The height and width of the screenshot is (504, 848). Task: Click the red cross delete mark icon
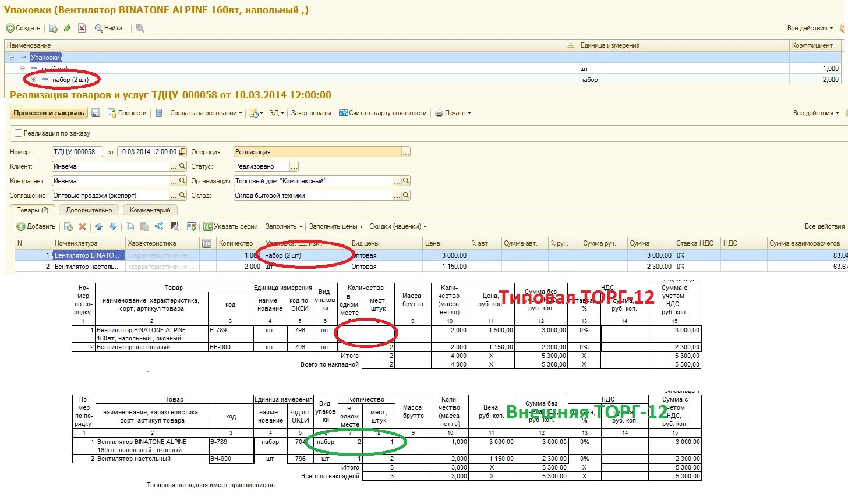coord(82,28)
